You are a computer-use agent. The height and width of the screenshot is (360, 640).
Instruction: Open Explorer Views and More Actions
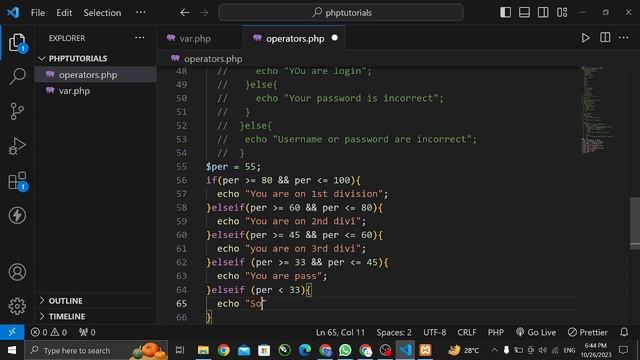[x=140, y=38]
